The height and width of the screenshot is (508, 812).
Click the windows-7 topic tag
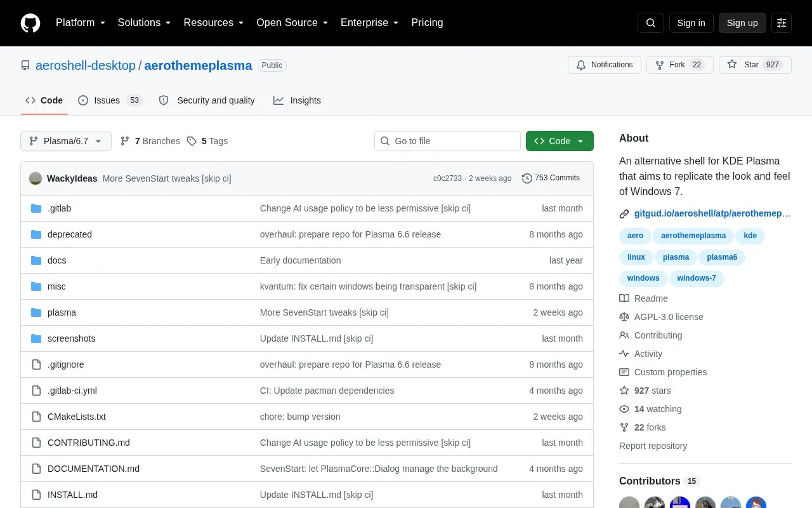coord(697,278)
